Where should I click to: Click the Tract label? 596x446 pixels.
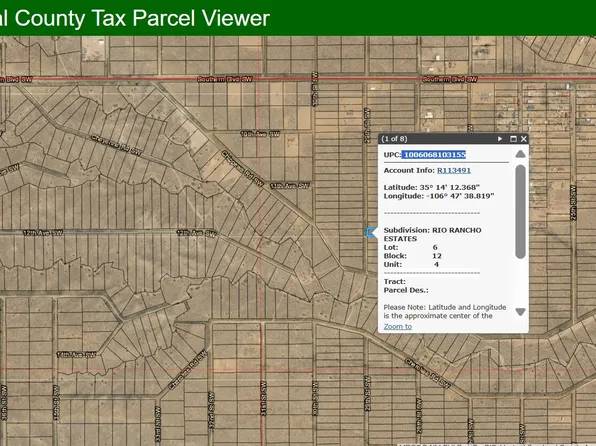point(395,281)
